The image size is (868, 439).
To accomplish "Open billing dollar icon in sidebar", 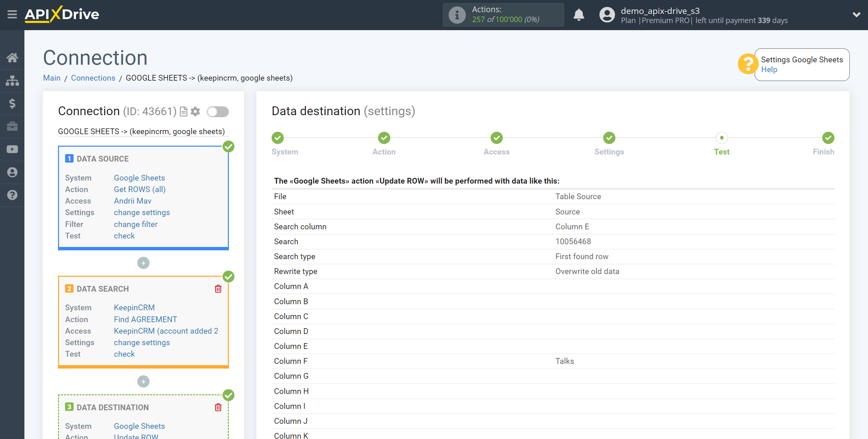I will coord(12,103).
